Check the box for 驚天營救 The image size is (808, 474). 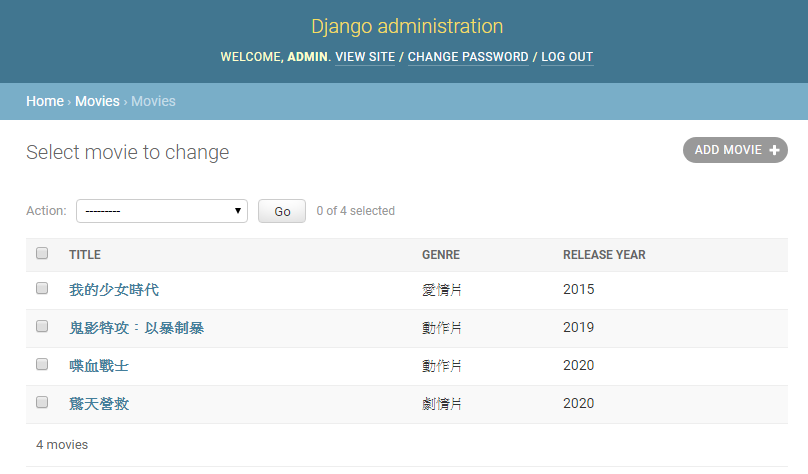pyautogui.click(x=42, y=402)
